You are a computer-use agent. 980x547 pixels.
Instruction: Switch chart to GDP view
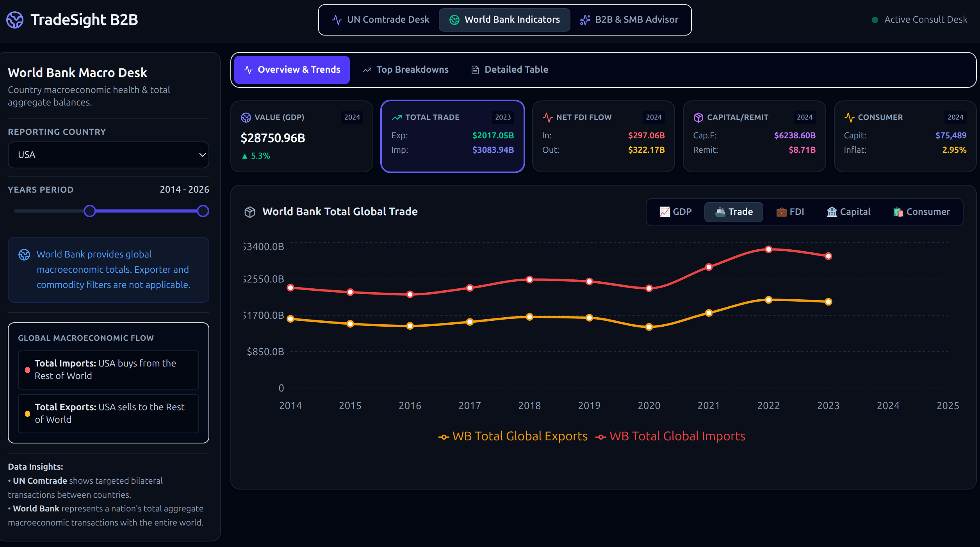click(676, 212)
